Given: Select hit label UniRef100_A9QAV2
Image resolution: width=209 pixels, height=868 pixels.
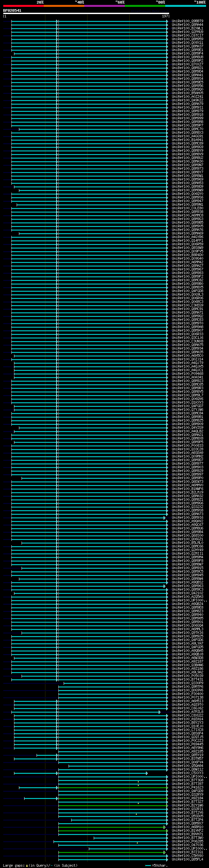Looking at the screenshot, I should click(187, 521).
